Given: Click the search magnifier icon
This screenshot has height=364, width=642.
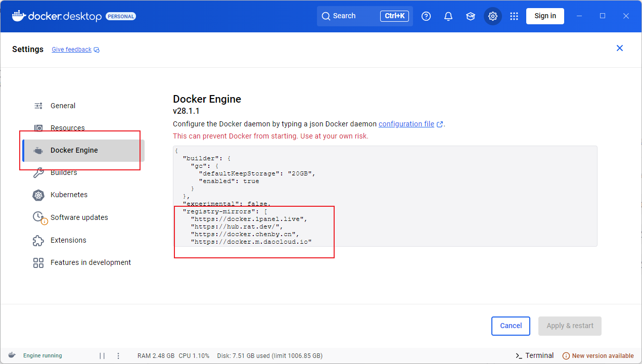Looking at the screenshot, I should pyautogui.click(x=326, y=16).
